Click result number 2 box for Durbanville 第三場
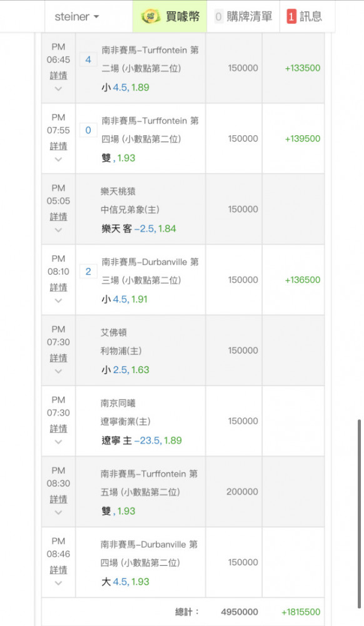The height and width of the screenshot is (626, 364). click(88, 272)
